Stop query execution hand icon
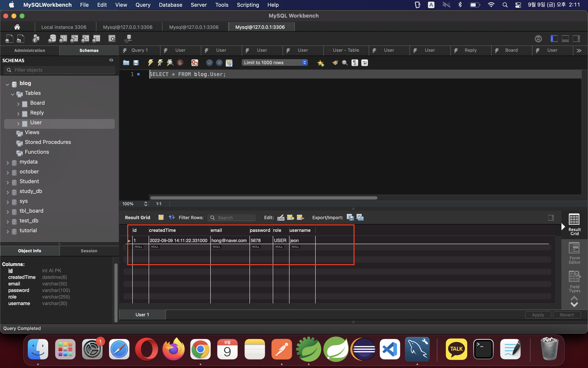This screenshot has width=588, height=368. point(180,63)
